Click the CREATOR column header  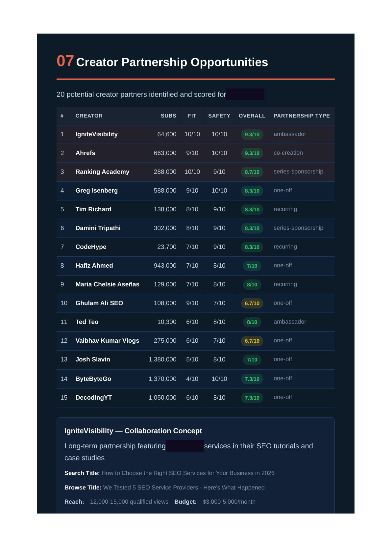tap(89, 116)
